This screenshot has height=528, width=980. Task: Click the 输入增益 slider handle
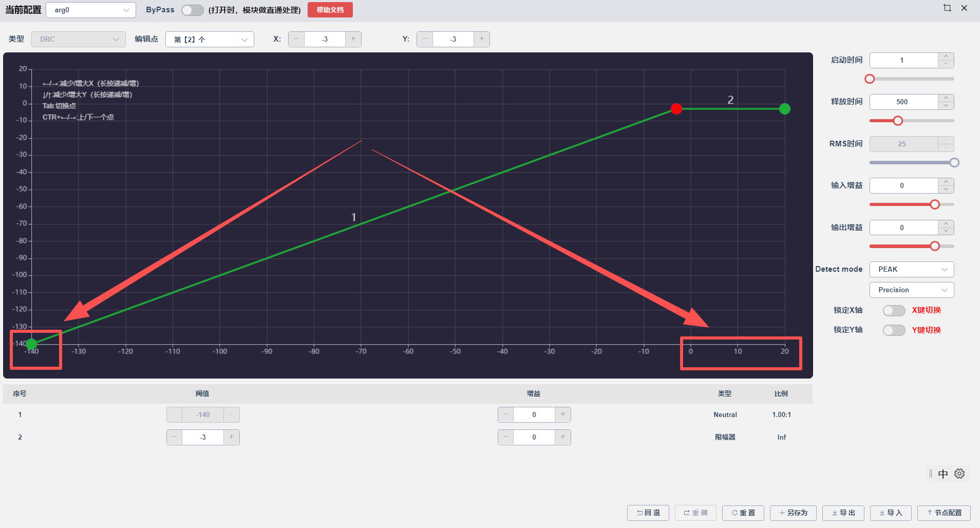935,204
